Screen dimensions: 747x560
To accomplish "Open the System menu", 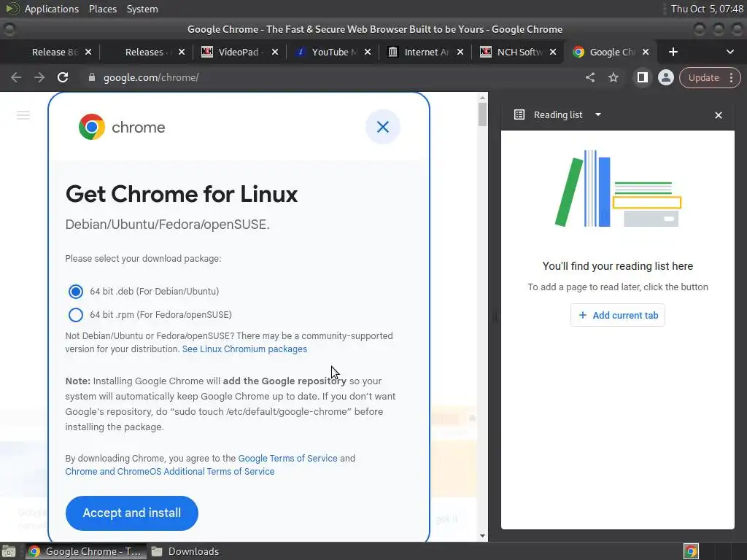I will 142,9.
